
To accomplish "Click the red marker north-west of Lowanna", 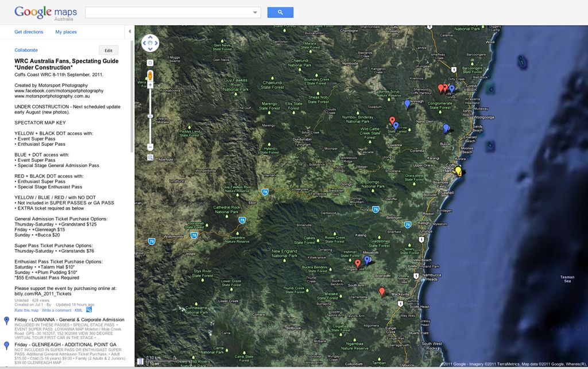I will tap(392, 121).
